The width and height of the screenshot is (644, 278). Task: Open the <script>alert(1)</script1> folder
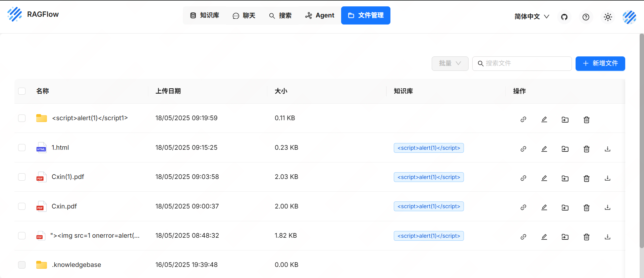coord(90,118)
